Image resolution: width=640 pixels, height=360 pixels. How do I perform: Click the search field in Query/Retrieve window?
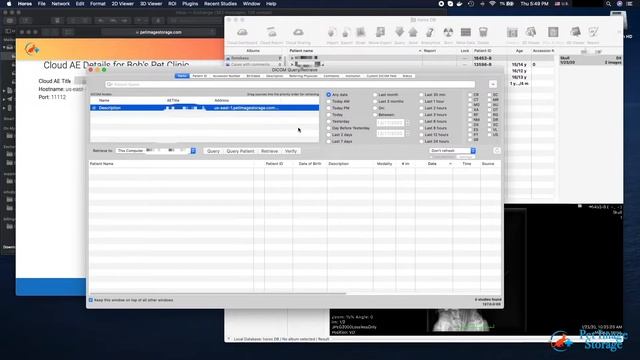tap(290, 84)
